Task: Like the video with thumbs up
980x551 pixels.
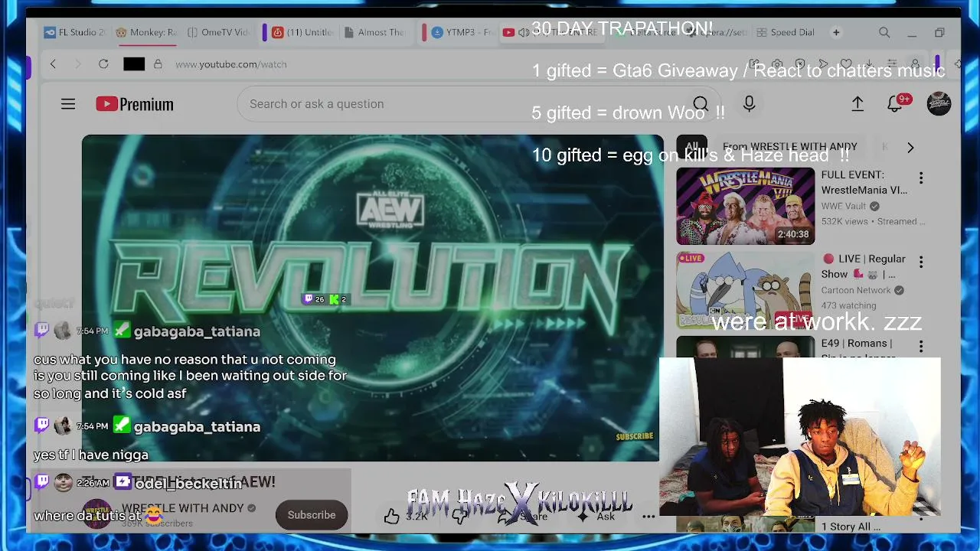Action: pyautogui.click(x=392, y=517)
